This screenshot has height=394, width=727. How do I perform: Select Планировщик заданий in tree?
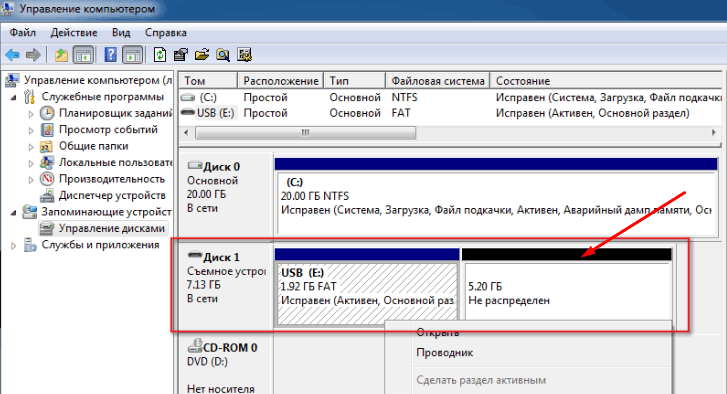coord(115,113)
